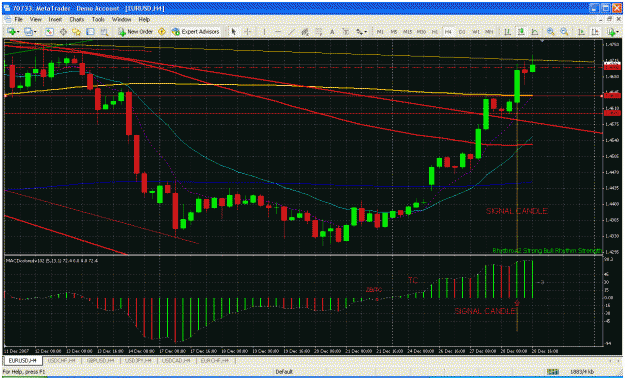Screen dimensions: 625x378
Task: Select the cursor arrow tool
Action: [x=234, y=32]
